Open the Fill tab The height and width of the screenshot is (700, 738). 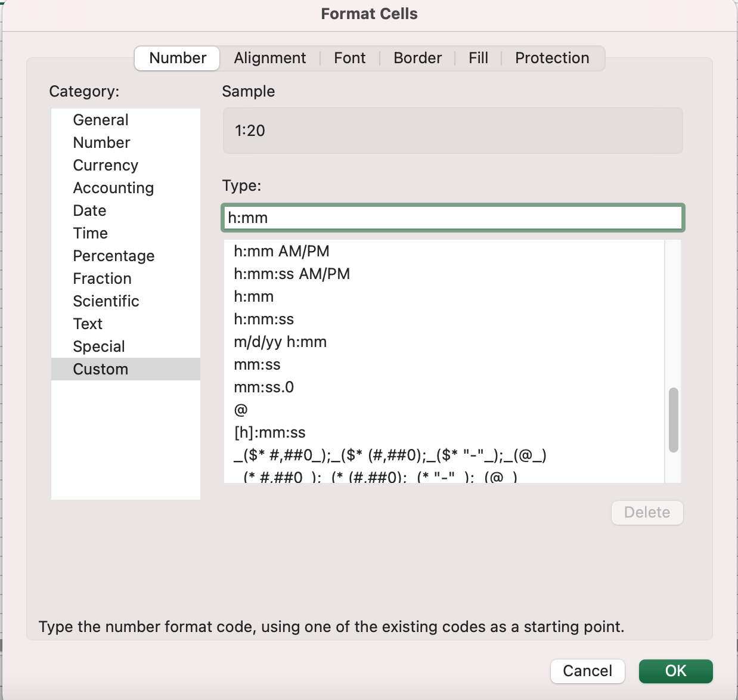pyautogui.click(x=478, y=58)
